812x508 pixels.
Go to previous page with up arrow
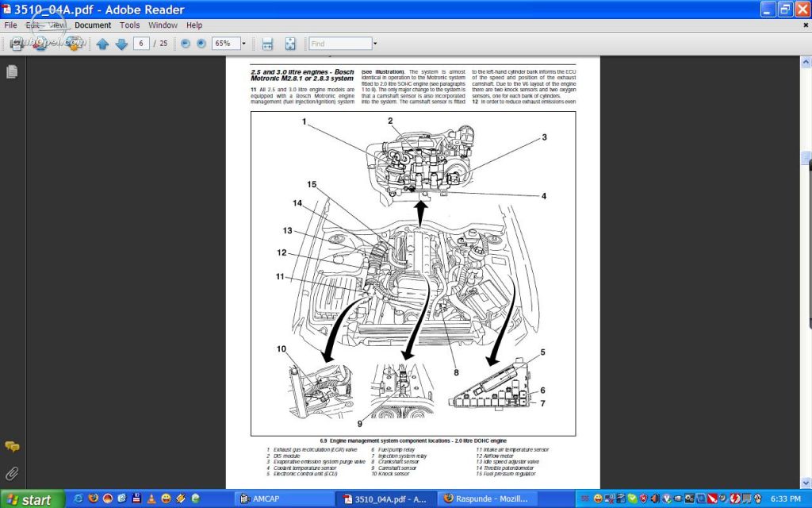tap(102, 44)
